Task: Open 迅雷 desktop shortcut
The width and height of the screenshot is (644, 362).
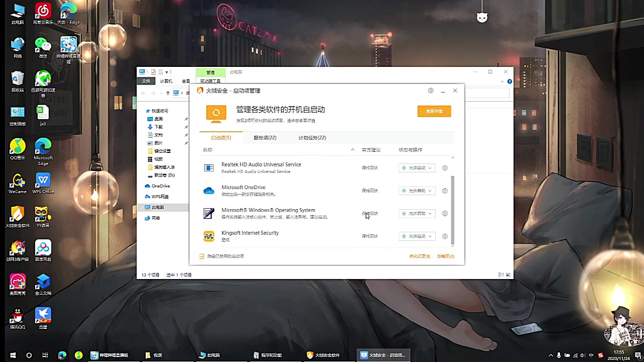Action: (43, 318)
